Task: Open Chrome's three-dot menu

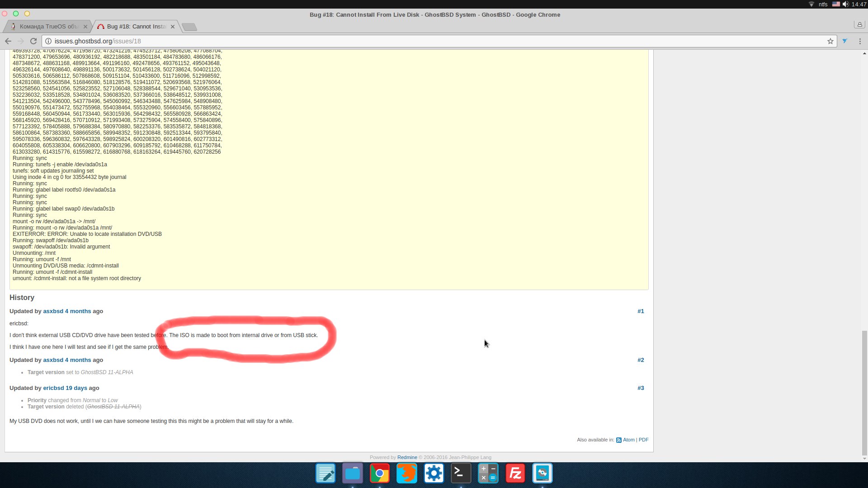Action: pyautogui.click(x=860, y=41)
